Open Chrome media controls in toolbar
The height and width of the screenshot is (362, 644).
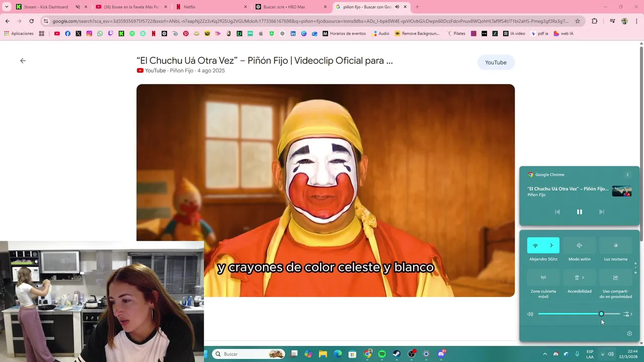click(612, 21)
